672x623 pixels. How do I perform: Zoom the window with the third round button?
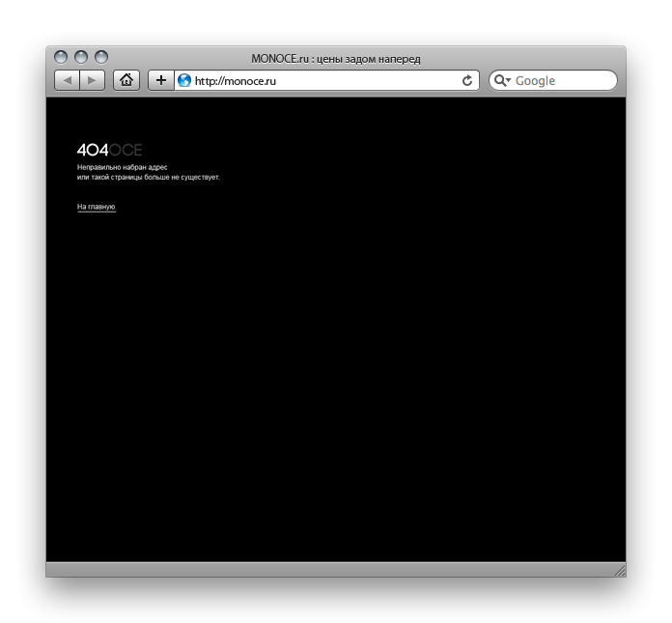click(101, 57)
